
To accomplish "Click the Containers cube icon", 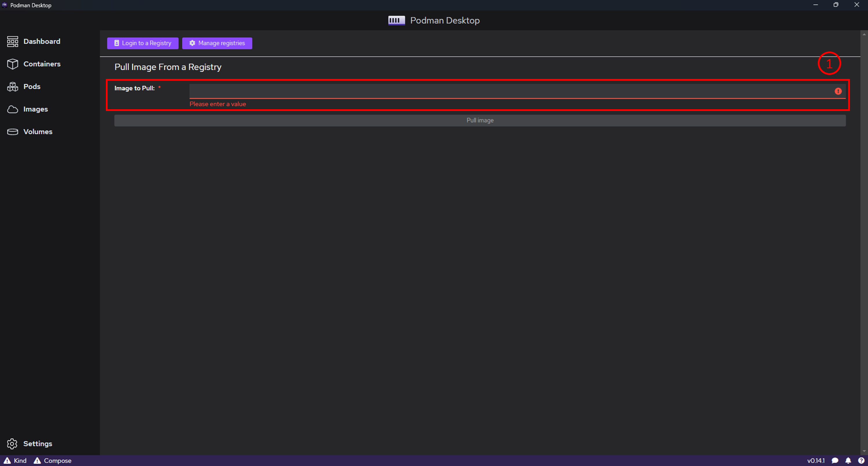I will tap(12, 64).
